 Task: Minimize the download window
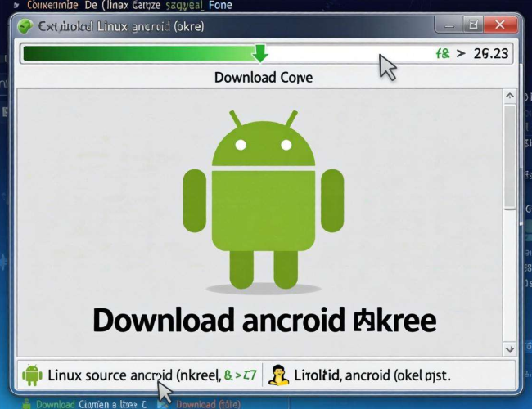449,25
